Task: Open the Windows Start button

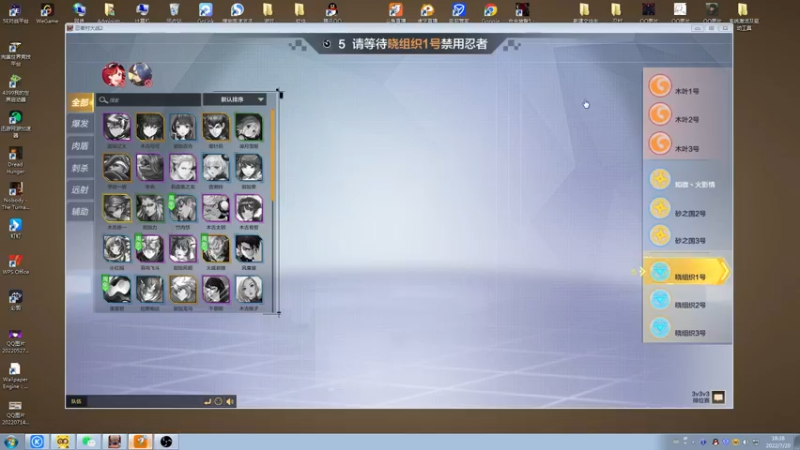Action: [x=11, y=441]
